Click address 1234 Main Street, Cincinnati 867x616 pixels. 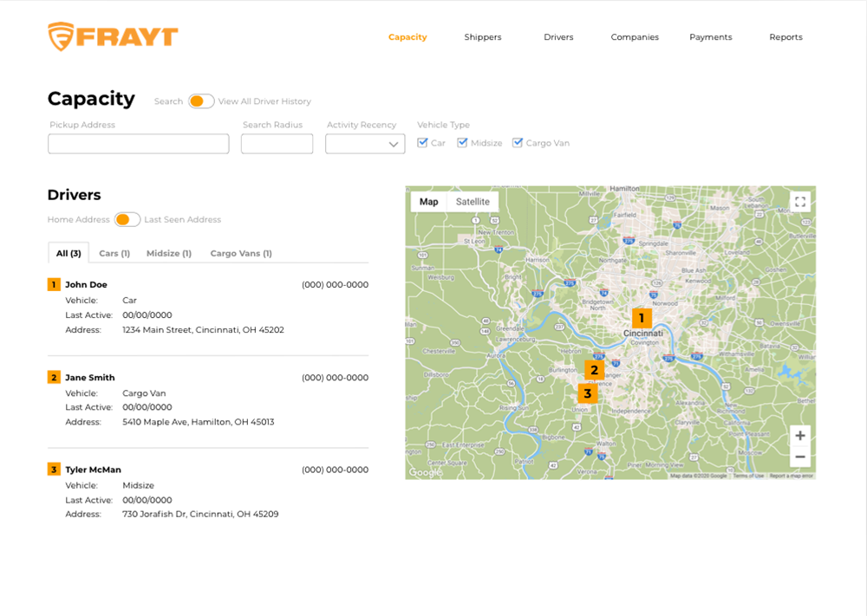[x=203, y=330]
